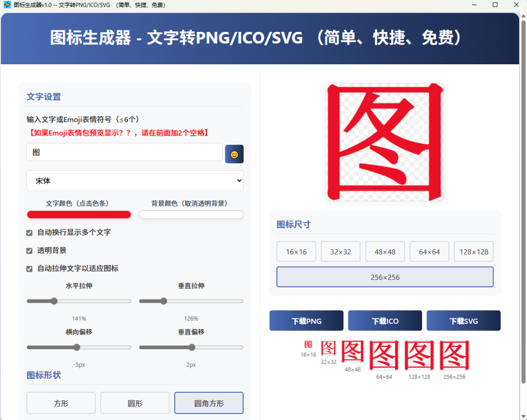Select the 32×32 icon size
Screen dimensions: 527x420
(x=340, y=251)
